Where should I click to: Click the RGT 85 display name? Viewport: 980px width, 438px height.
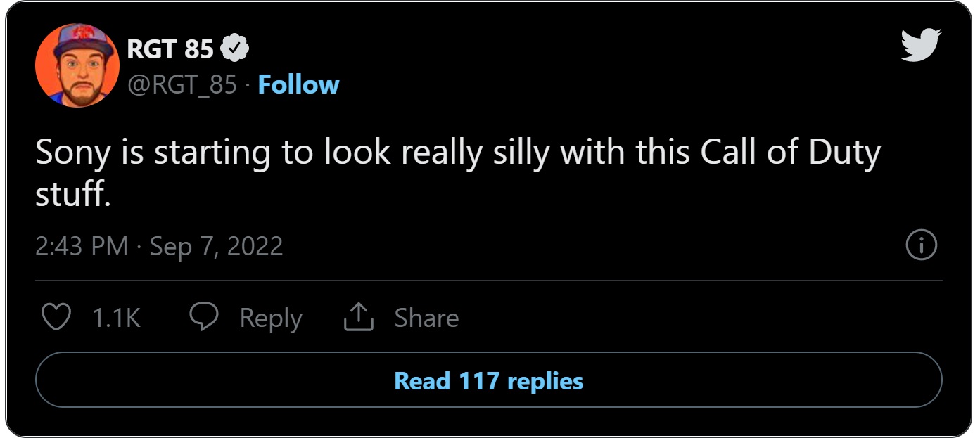click(x=170, y=49)
